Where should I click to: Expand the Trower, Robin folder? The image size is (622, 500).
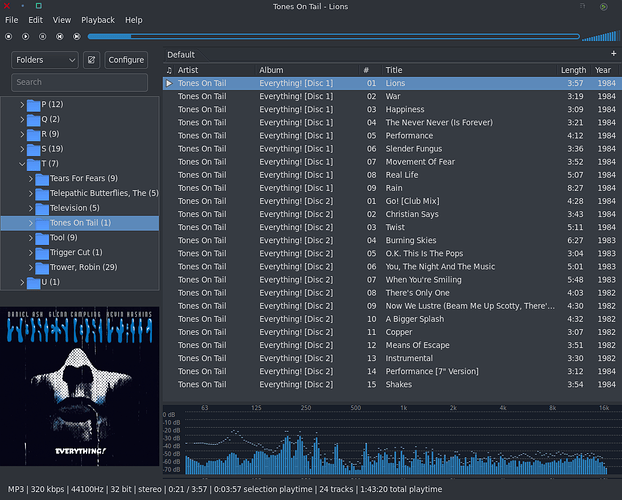click(x=32, y=267)
